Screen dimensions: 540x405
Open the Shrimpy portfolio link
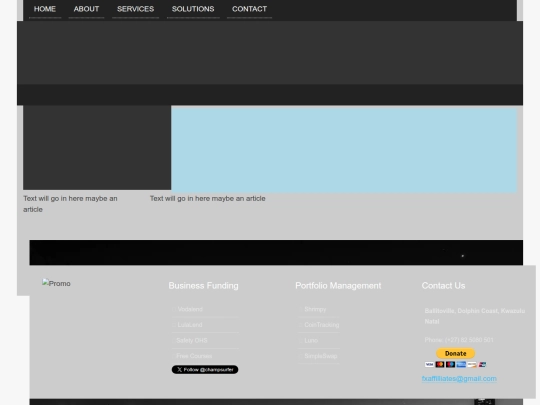pyautogui.click(x=315, y=309)
